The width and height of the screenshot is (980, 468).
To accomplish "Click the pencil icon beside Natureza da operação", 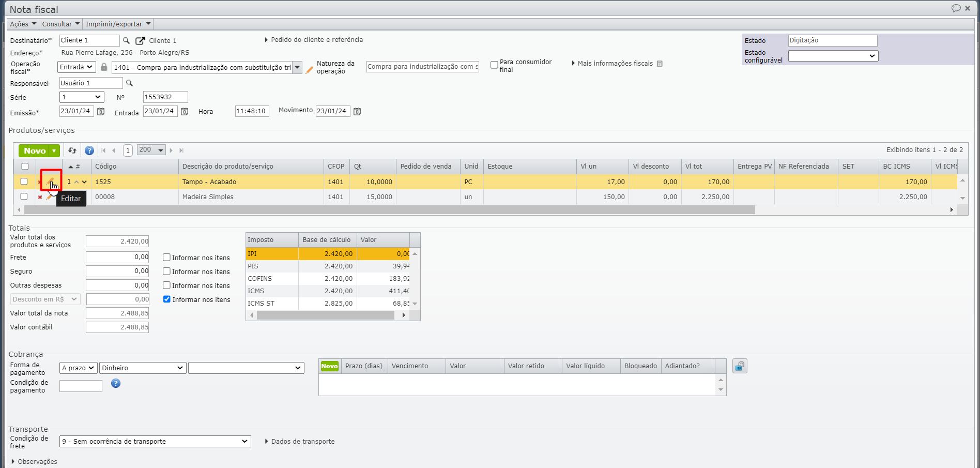I will pyautogui.click(x=309, y=70).
